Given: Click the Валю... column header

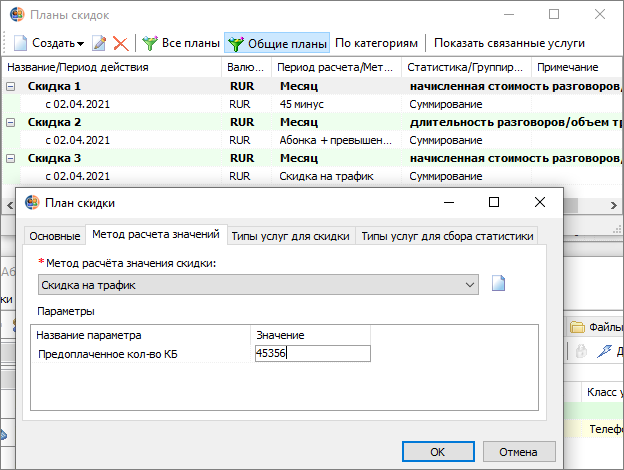Looking at the screenshot, I should pyautogui.click(x=246, y=67).
